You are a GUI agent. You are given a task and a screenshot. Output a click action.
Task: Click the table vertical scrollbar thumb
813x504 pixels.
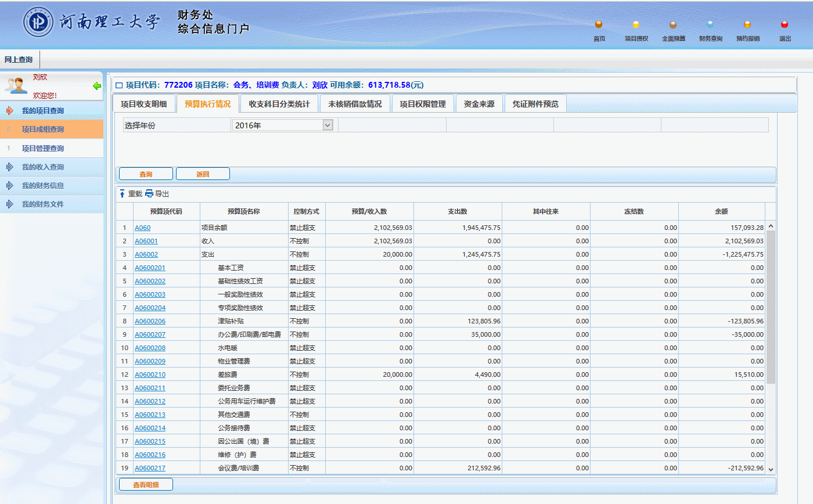pyautogui.click(x=771, y=307)
